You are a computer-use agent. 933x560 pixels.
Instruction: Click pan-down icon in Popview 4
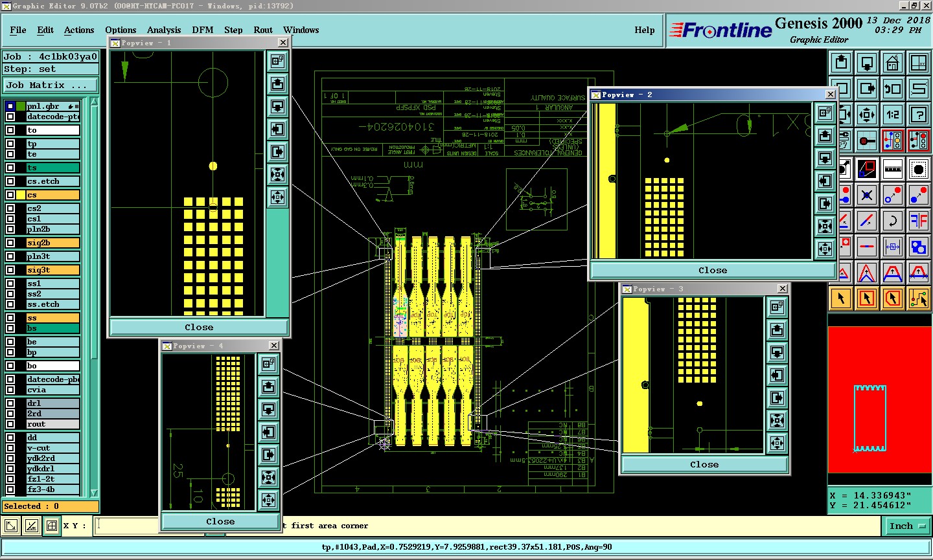(268, 410)
